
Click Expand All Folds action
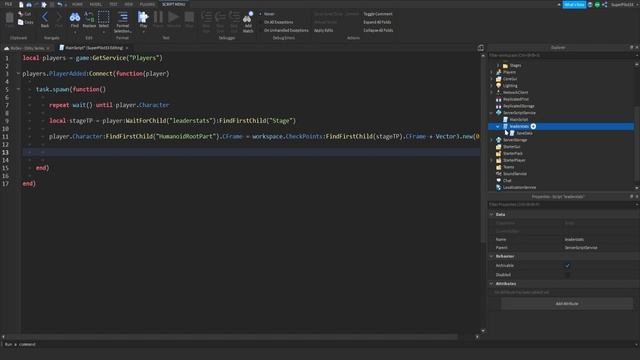377,22
